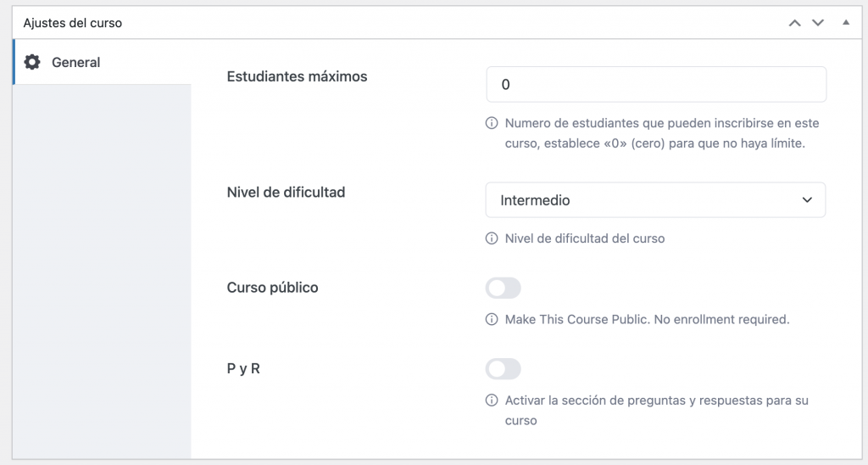Turn on the P y R toggle

[503, 369]
